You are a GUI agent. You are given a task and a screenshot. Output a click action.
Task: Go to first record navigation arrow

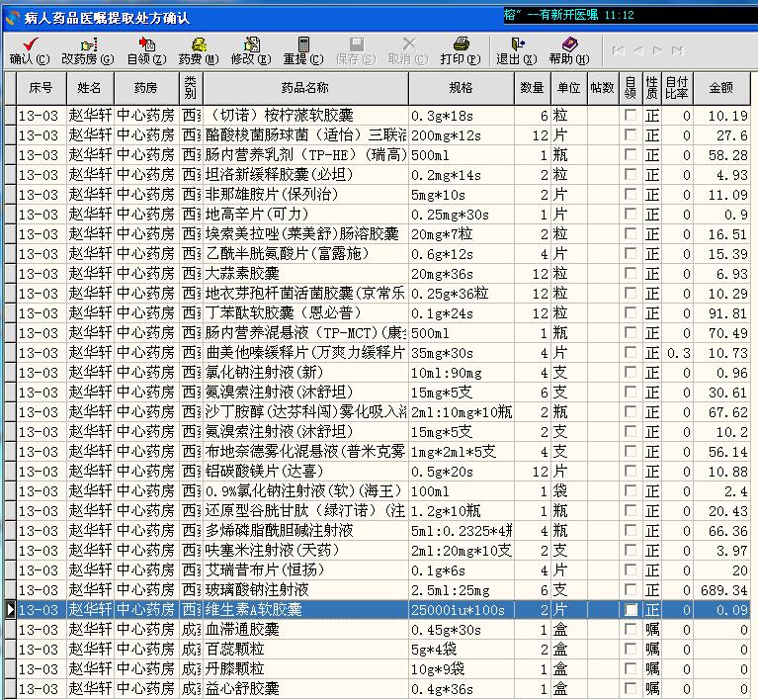pyautogui.click(x=618, y=50)
